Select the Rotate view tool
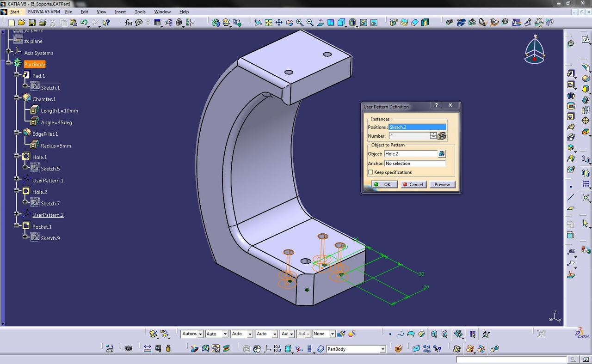Viewport: 592px width, 364px height. 289,22
